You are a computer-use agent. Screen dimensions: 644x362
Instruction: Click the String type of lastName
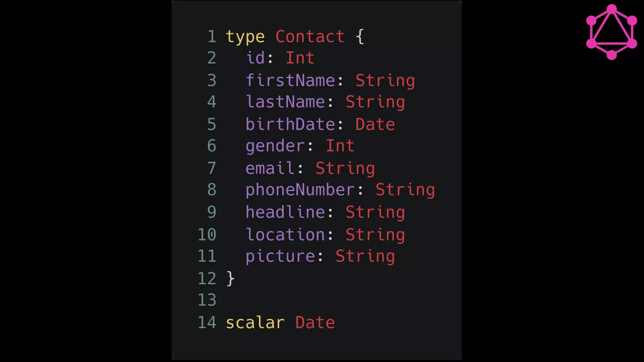375,102
